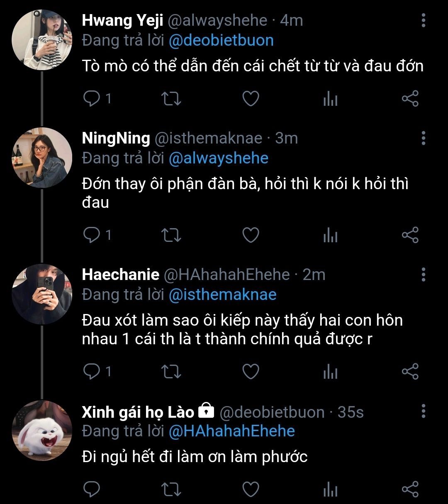This screenshot has height=504, width=448.
Task: Open the @isthemaknae reply mention link
Action: coord(222,295)
